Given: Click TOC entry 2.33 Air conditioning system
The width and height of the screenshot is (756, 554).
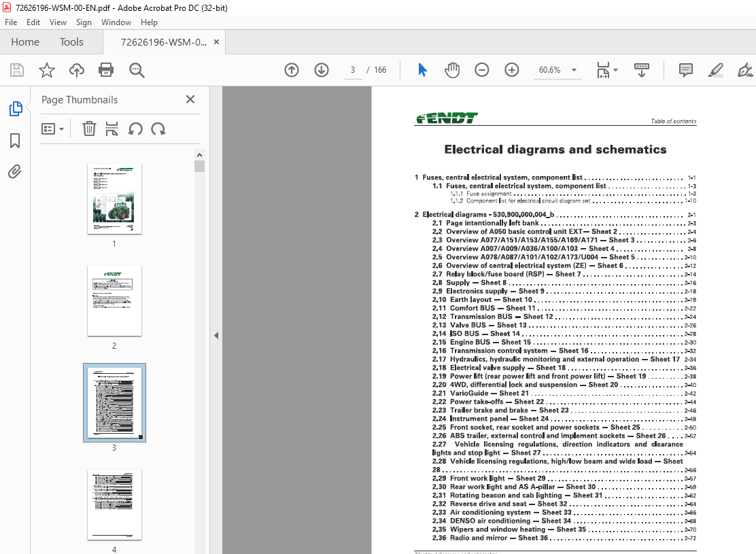Looking at the screenshot, I should [564, 513].
